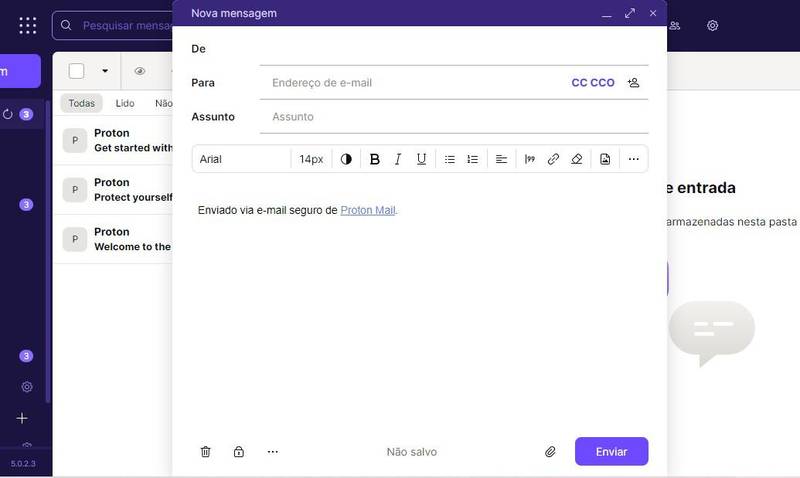Click the De sender address field
The image size is (800, 478).
pyautogui.click(x=454, y=49)
